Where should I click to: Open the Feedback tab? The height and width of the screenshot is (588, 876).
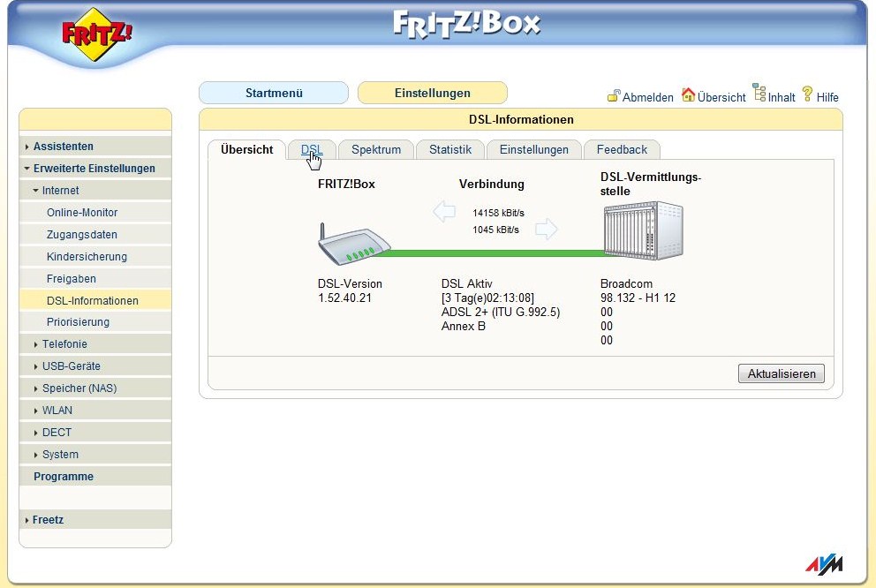click(x=622, y=150)
